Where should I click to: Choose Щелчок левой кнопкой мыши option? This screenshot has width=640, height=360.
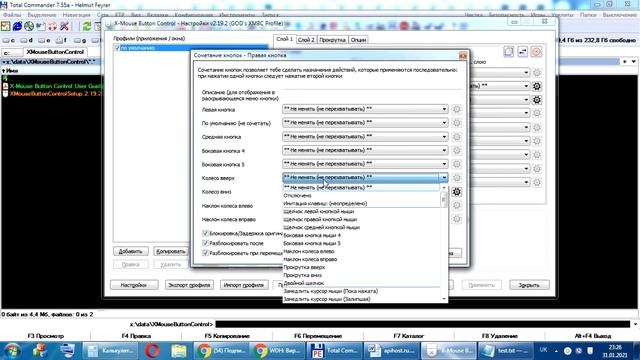pos(362,211)
